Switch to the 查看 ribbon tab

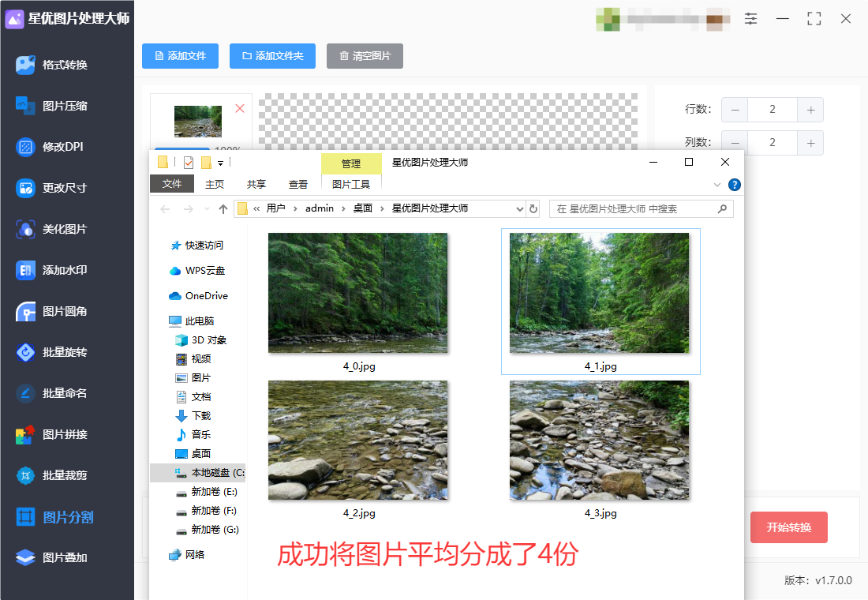coord(298,185)
